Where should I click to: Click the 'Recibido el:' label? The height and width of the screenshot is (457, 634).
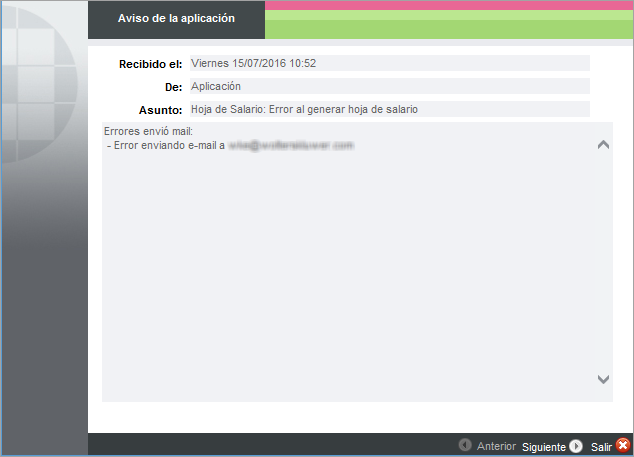coord(150,64)
